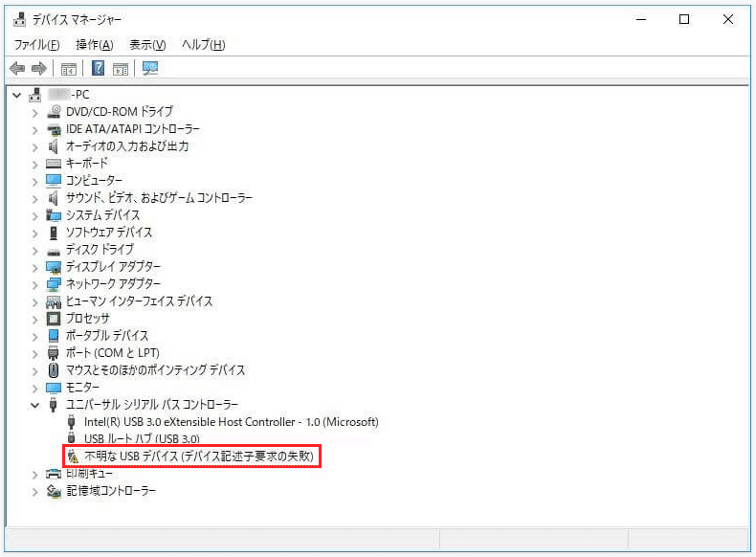This screenshot has height=557, width=756.
Task: Click the scan for hardware changes monitor icon
Action: (x=150, y=69)
